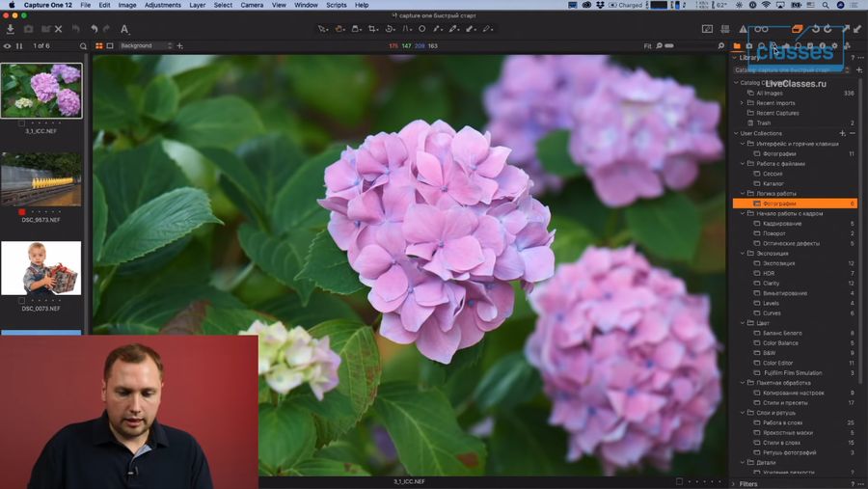Collapse the Library panel
Image resolution: width=868 pixels, height=489 pixels.
(x=735, y=58)
